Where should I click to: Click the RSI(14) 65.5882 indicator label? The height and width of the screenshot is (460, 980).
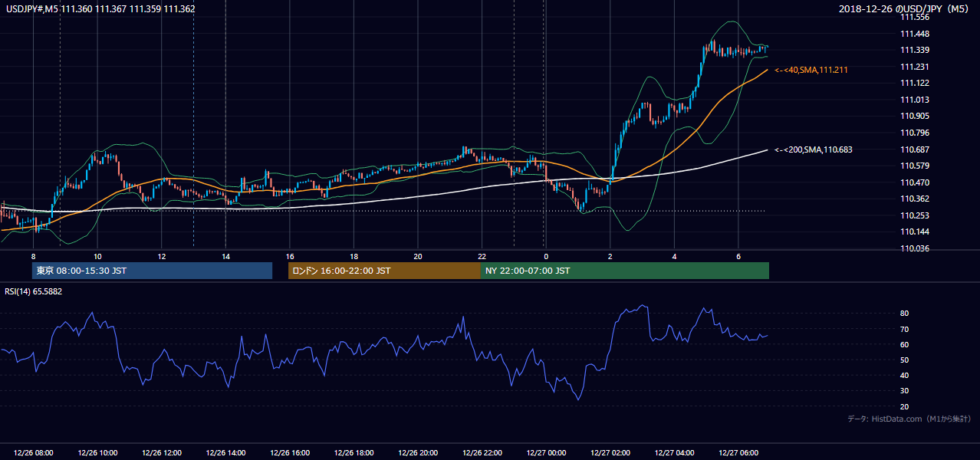(x=34, y=291)
